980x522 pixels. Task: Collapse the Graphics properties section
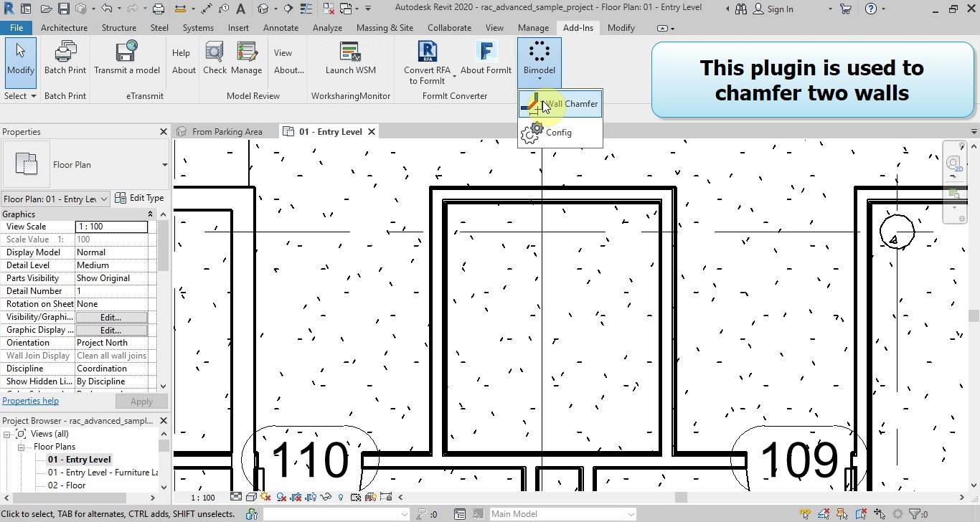(x=150, y=214)
